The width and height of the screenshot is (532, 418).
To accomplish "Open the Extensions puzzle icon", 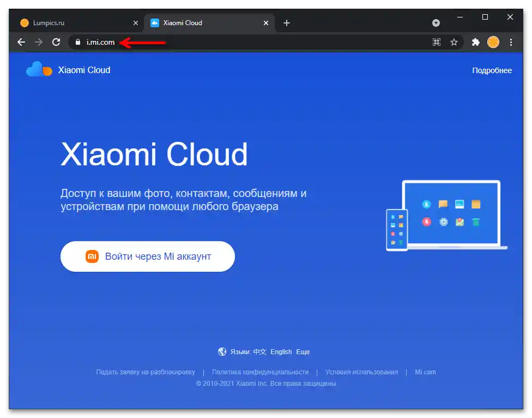I will point(476,42).
